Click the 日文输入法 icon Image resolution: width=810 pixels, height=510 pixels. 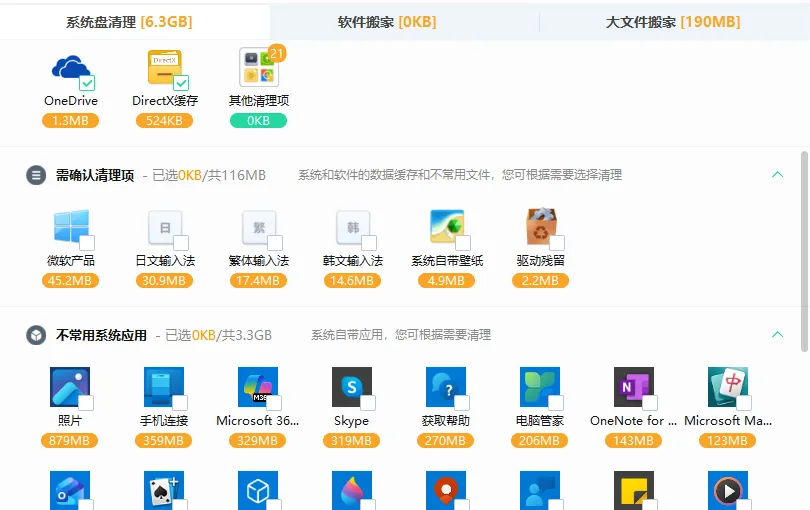tap(165, 227)
